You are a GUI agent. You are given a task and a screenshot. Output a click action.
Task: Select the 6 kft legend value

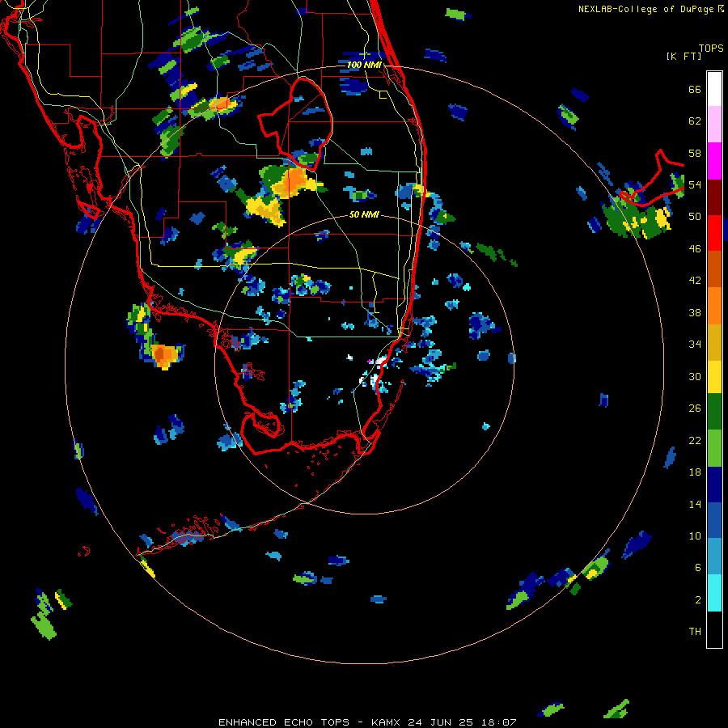tap(698, 568)
